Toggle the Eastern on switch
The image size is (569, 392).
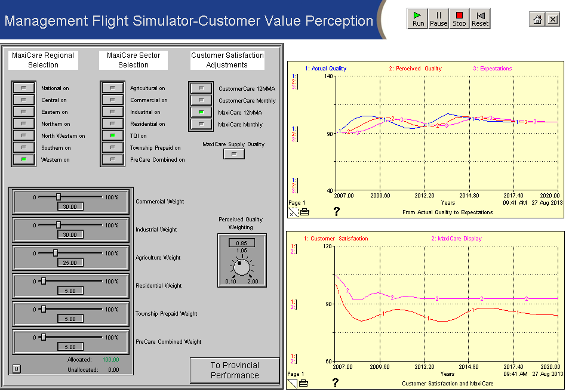tap(24, 112)
